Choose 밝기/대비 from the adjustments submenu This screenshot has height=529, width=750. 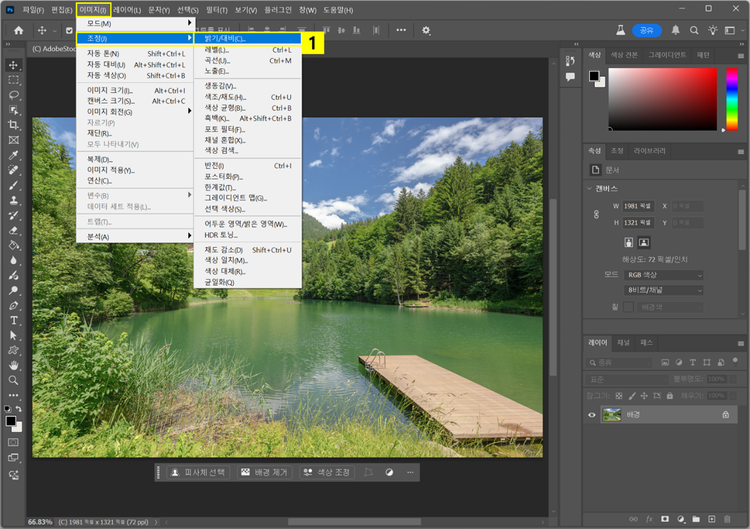pos(225,38)
